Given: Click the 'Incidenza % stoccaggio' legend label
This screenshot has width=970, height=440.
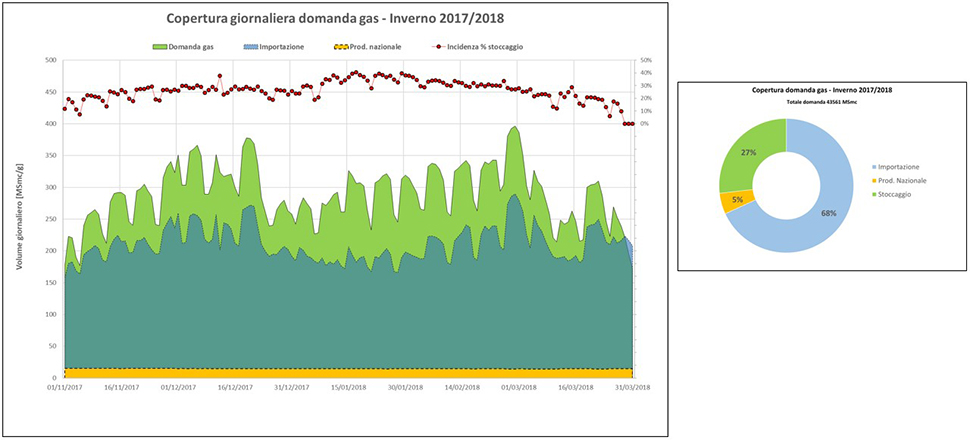Looking at the screenshot, I should (x=486, y=46).
